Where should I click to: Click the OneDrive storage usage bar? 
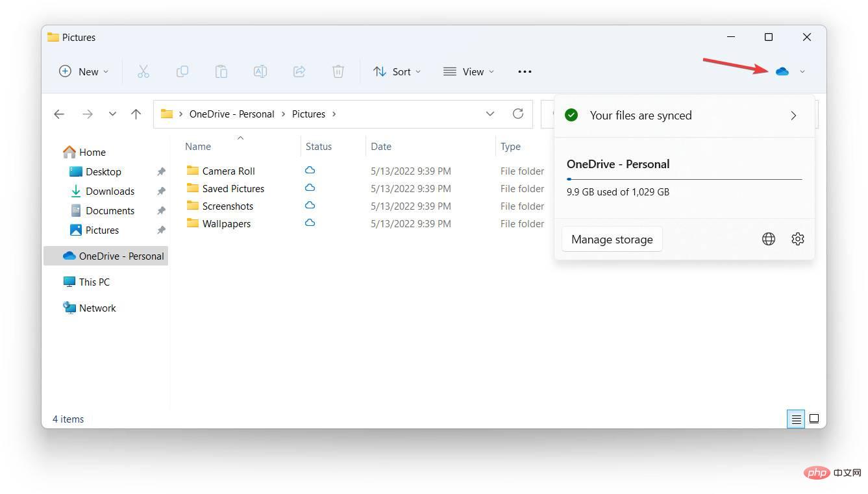pyautogui.click(x=684, y=179)
